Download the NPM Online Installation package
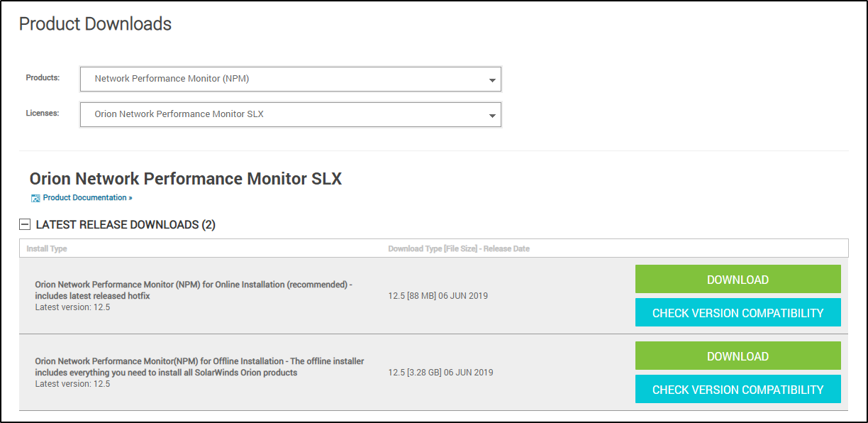Viewport: 868px width, 423px height. click(x=738, y=280)
